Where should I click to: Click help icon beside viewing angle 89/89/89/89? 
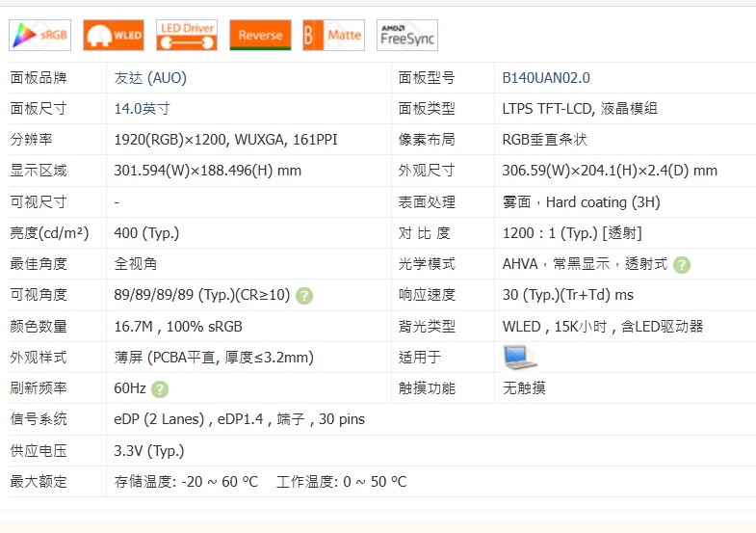point(304,296)
